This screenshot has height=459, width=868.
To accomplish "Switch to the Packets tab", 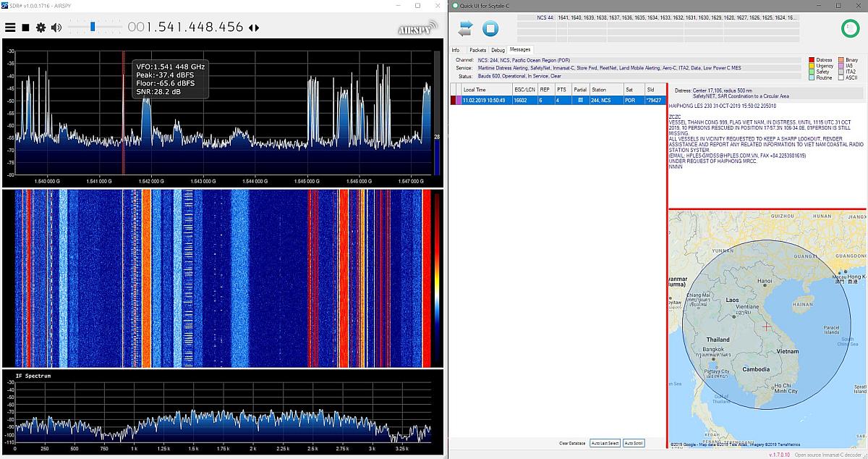I will (477, 50).
